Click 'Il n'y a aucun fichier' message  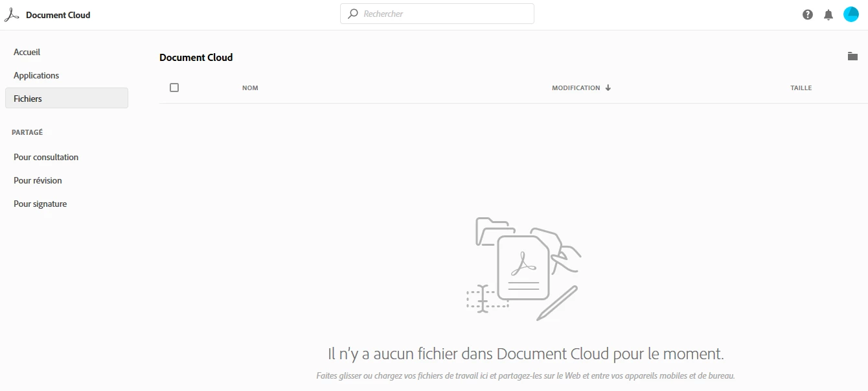pyautogui.click(x=526, y=354)
